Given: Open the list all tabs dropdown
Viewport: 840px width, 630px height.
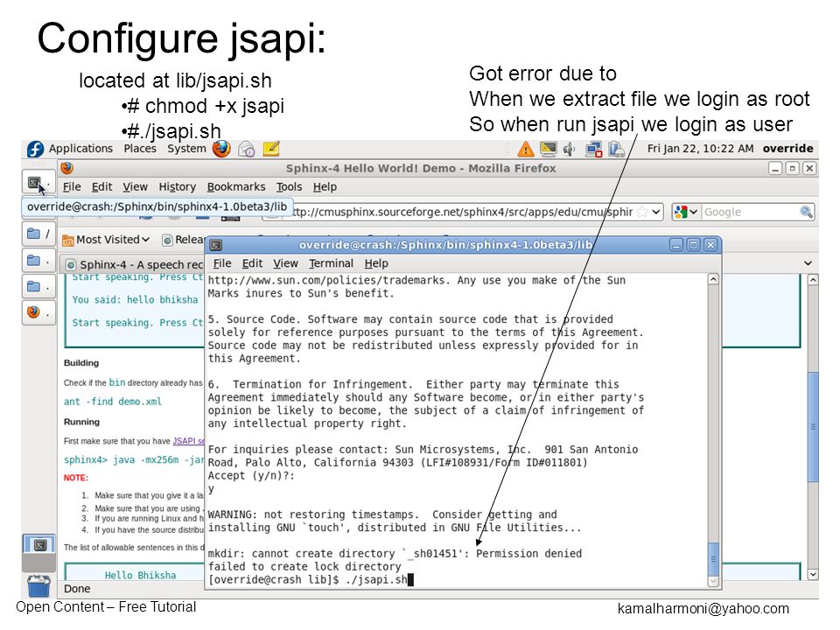Looking at the screenshot, I should coord(808,263).
